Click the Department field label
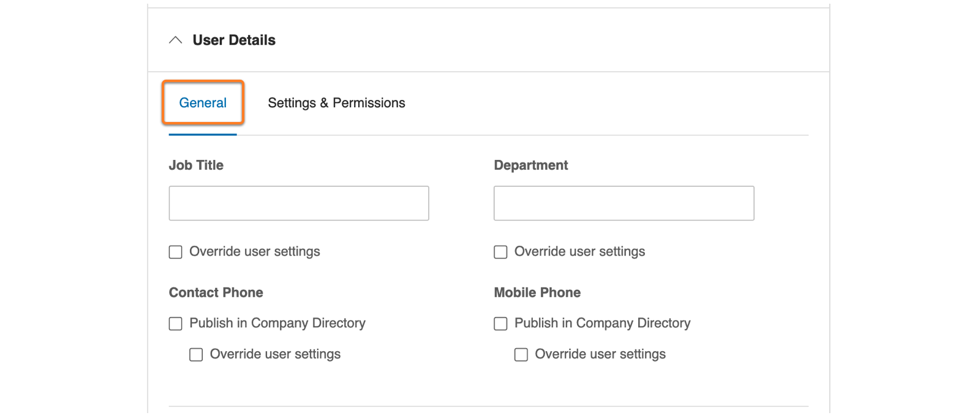The image size is (980, 418). pos(530,165)
